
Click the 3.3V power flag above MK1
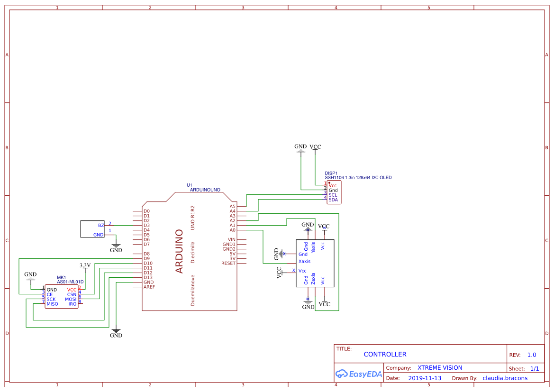[84, 265]
